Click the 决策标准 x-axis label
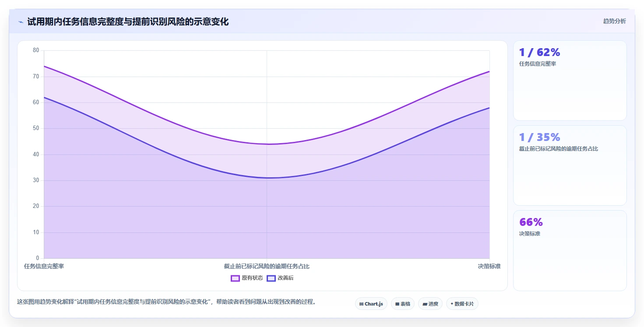 (489, 266)
